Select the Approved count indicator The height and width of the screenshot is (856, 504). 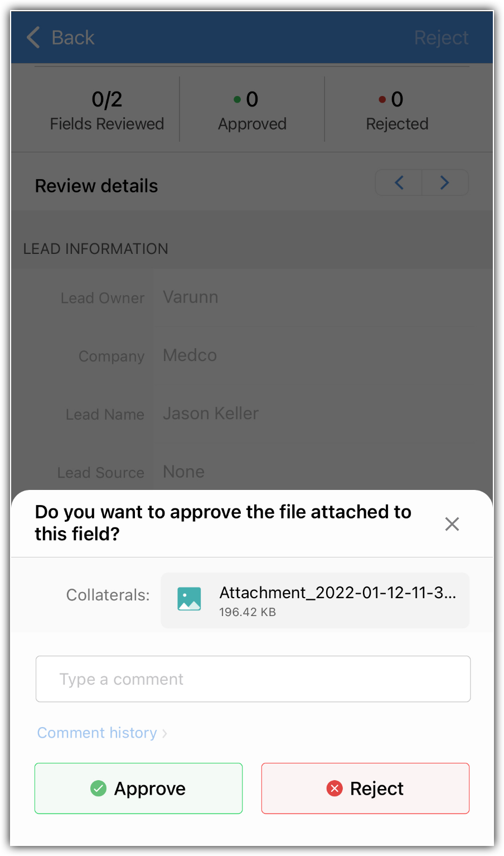click(x=252, y=110)
